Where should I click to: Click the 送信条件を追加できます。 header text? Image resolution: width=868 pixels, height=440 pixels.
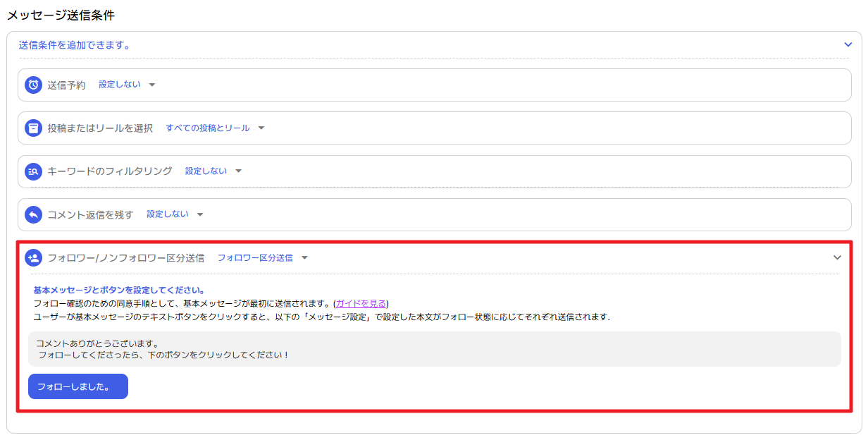75,45
